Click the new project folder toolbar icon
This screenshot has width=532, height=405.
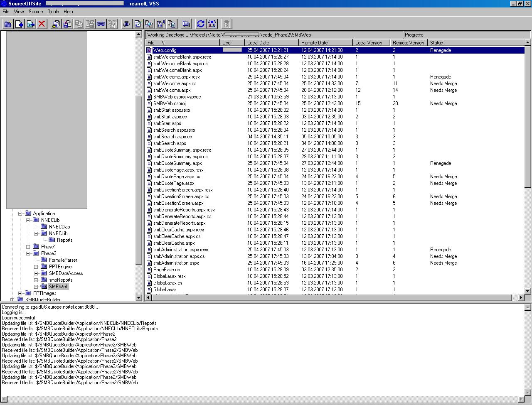coord(8,24)
